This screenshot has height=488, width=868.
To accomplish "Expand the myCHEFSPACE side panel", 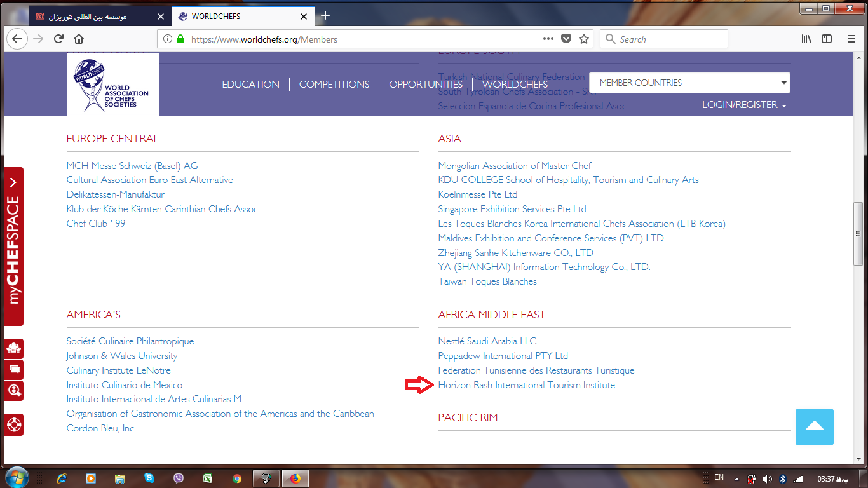I will (14, 247).
